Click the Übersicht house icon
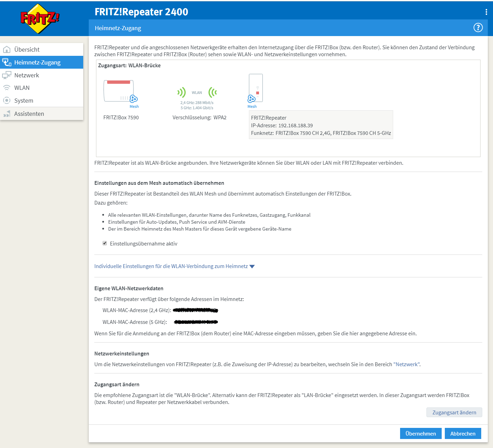Screen dimensions: 493x448 coord(7,50)
